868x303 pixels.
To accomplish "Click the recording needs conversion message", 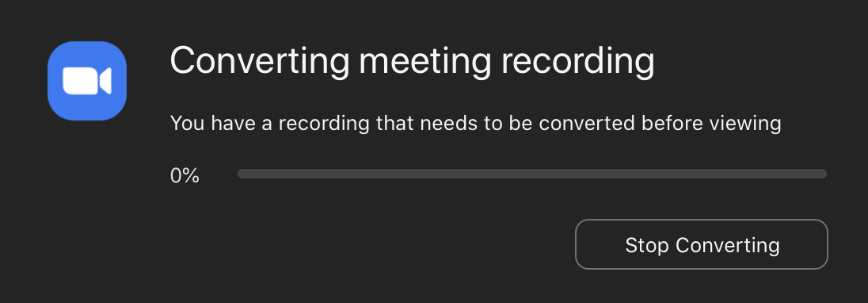I will 475,123.
